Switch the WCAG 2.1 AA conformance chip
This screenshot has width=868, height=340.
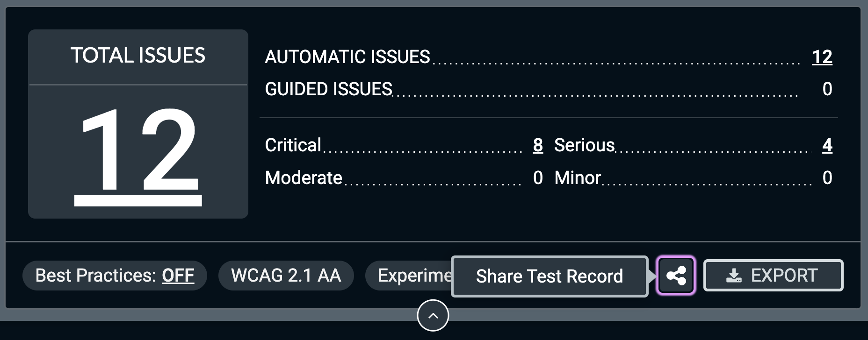pos(286,276)
